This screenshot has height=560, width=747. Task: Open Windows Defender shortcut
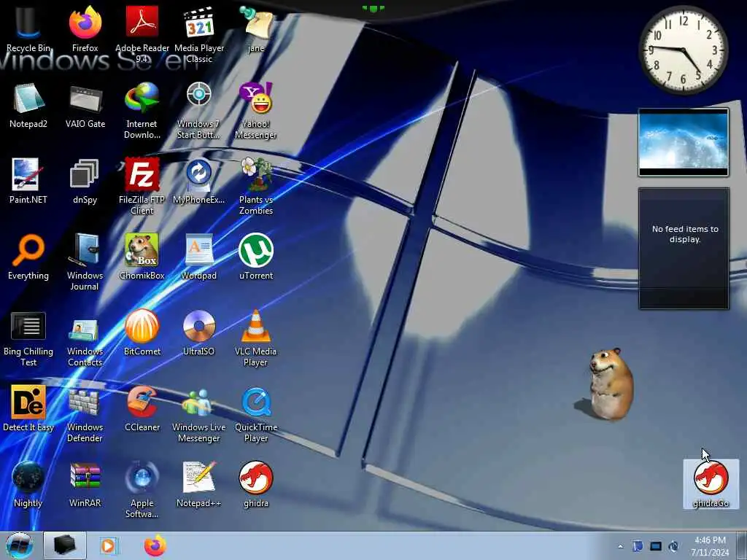pyautogui.click(x=85, y=414)
